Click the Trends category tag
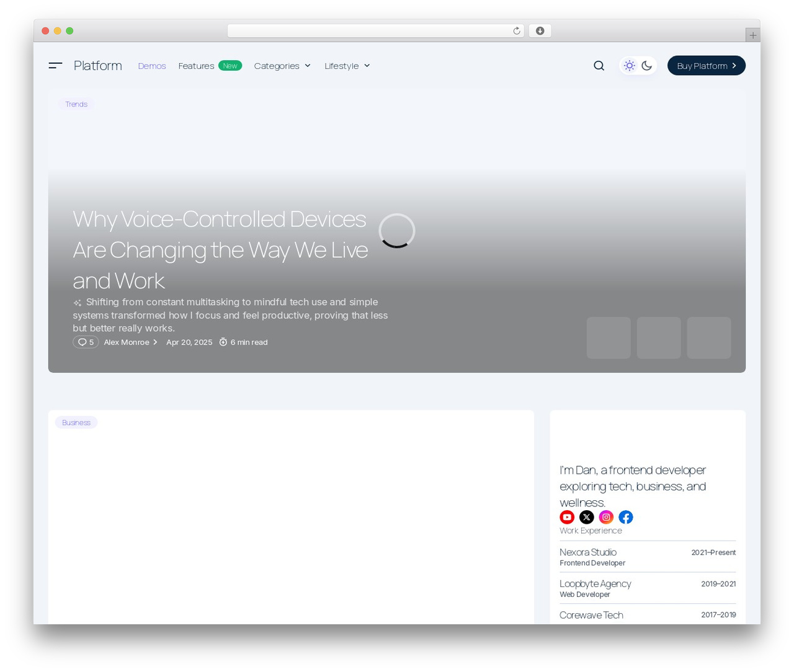The width and height of the screenshot is (794, 672). tap(76, 104)
